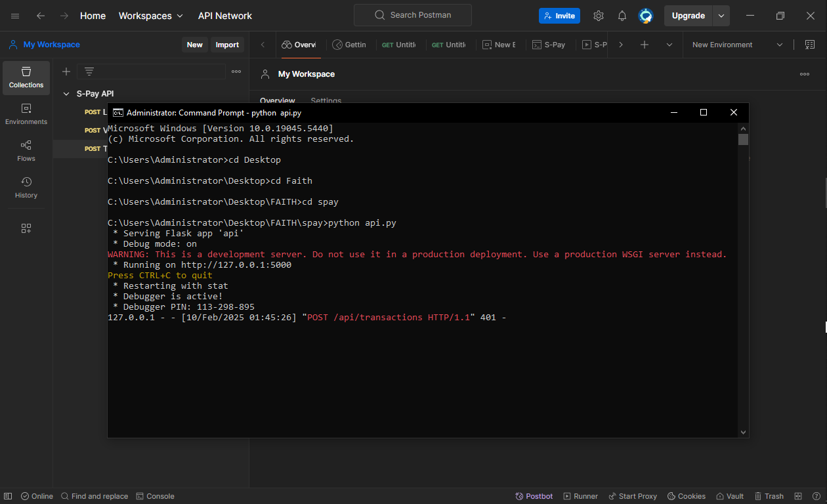
Task: Switch to New Environment tab
Action: (x=499, y=45)
